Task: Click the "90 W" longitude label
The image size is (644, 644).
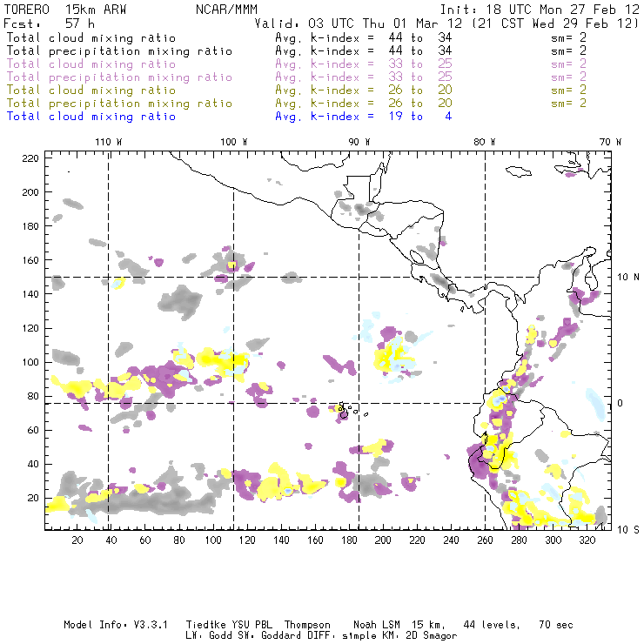Action: (359, 142)
